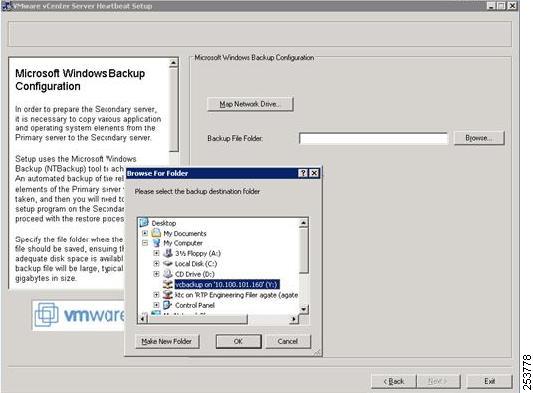
Task: Expand the My Documents tree node
Action: (x=145, y=233)
